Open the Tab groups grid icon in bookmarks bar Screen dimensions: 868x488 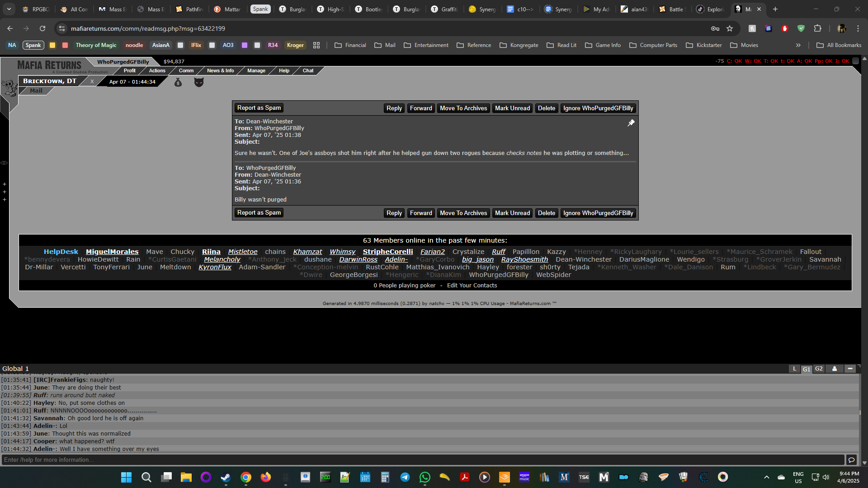pos(316,45)
